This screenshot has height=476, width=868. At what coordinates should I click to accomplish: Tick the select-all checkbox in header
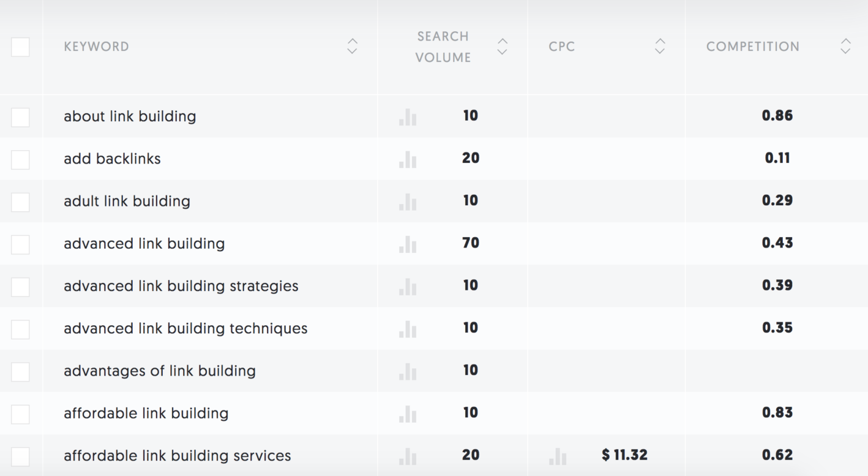click(x=20, y=47)
